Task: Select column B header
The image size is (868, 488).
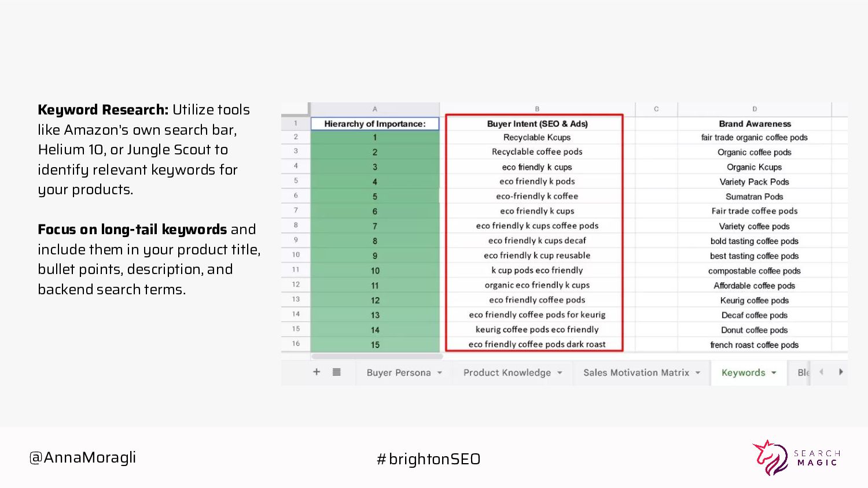Action: pyautogui.click(x=537, y=109)
